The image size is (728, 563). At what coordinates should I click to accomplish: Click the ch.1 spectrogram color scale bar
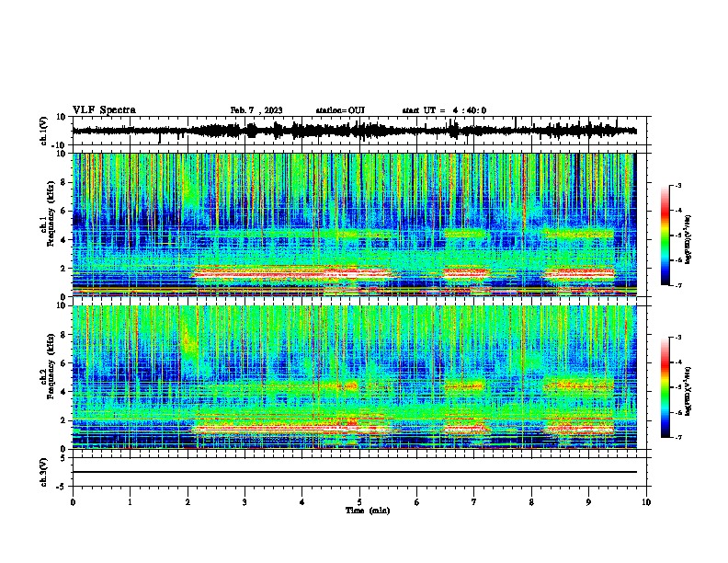[665, 236]
